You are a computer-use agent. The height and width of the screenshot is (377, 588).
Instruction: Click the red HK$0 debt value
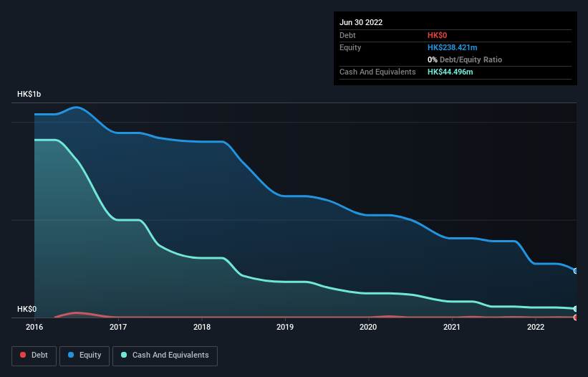pos(438,35)
